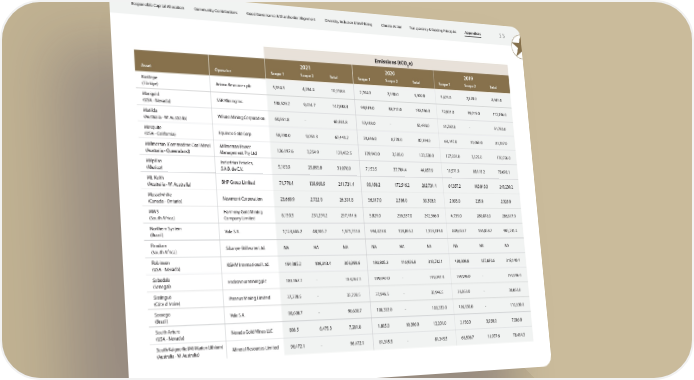
Task: Go to Responsible Capital Allocation section
Action: pos(158,5)
